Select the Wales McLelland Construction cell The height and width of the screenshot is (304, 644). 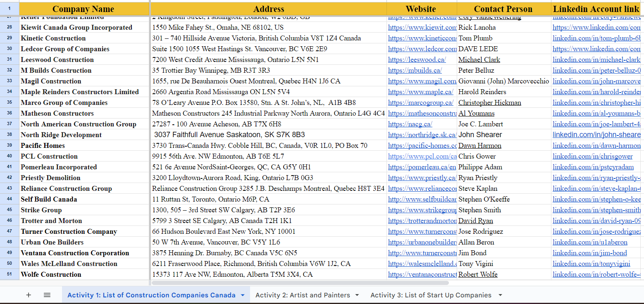(x=84, y=264)
